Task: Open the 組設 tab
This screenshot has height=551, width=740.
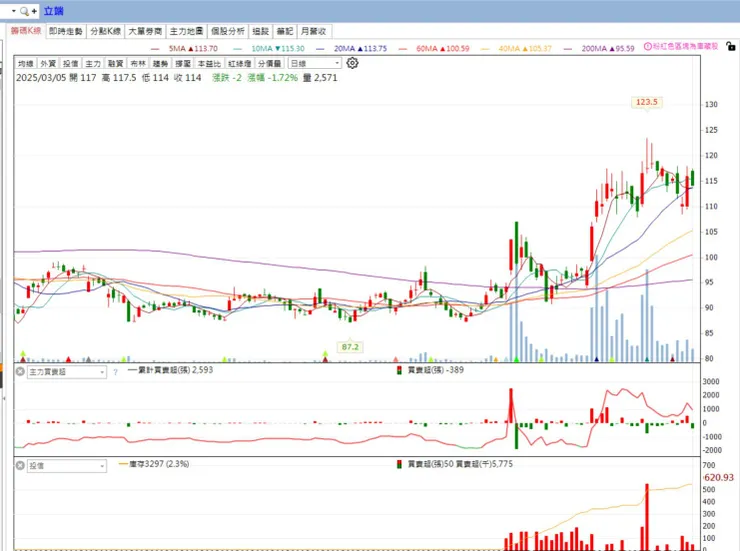Action: 261,31
